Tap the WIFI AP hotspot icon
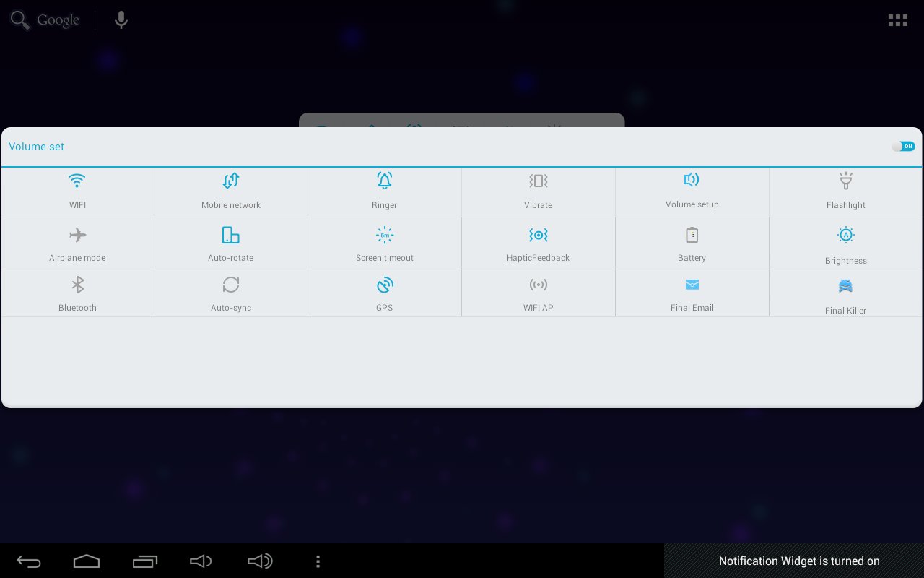This screenshot has width=924, height=578. pyautogui.click(x=539, y=285)
